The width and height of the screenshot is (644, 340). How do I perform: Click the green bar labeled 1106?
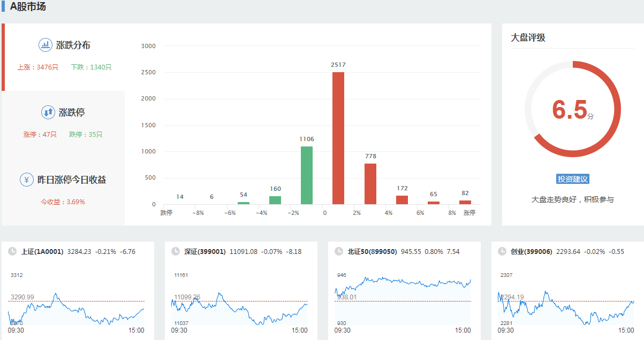point(307,175)
